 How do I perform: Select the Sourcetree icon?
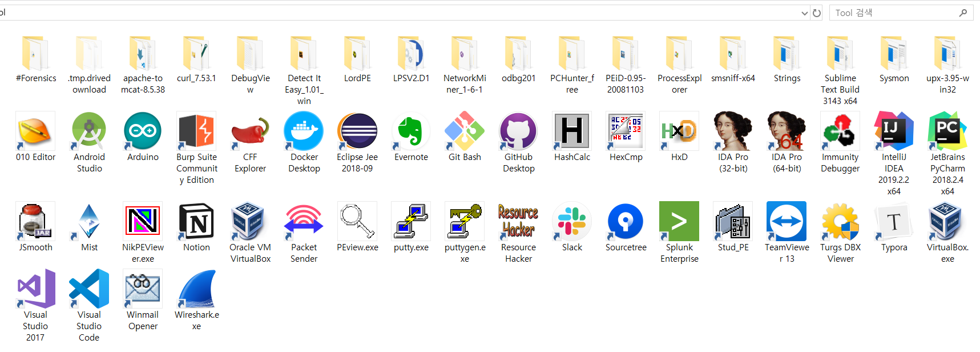tap(626, 221)
